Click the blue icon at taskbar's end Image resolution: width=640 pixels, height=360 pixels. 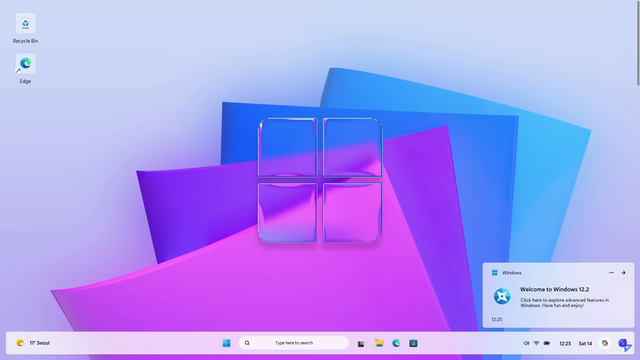tap(624, 344)
